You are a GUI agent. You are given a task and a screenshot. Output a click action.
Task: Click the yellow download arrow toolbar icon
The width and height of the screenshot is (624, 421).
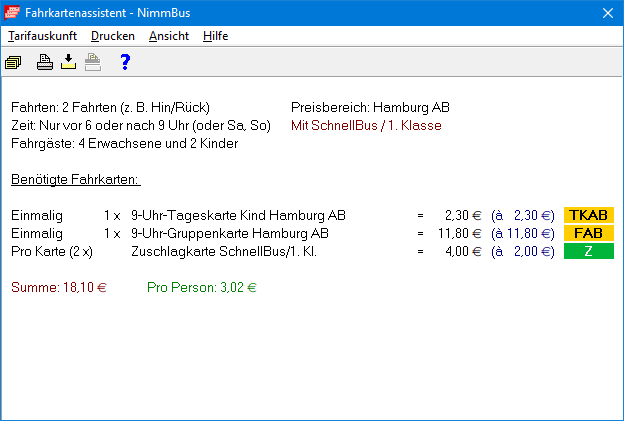(x=68, y=63)
